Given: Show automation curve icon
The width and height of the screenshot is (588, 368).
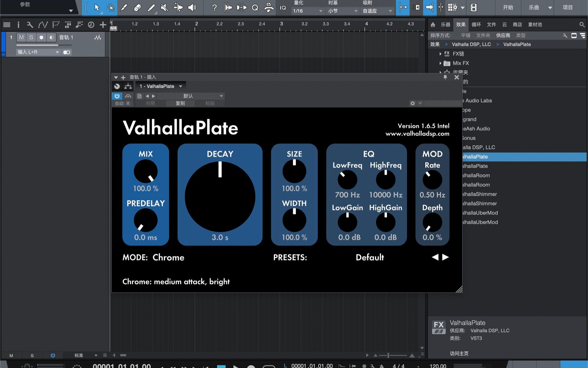Looking at the screenshot, I should pos(43,25).
